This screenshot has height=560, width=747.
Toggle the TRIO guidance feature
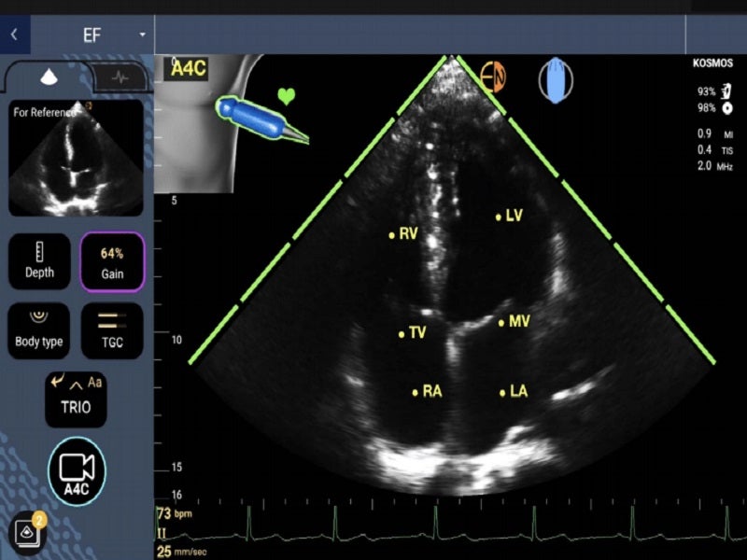[x=76, y=399]
